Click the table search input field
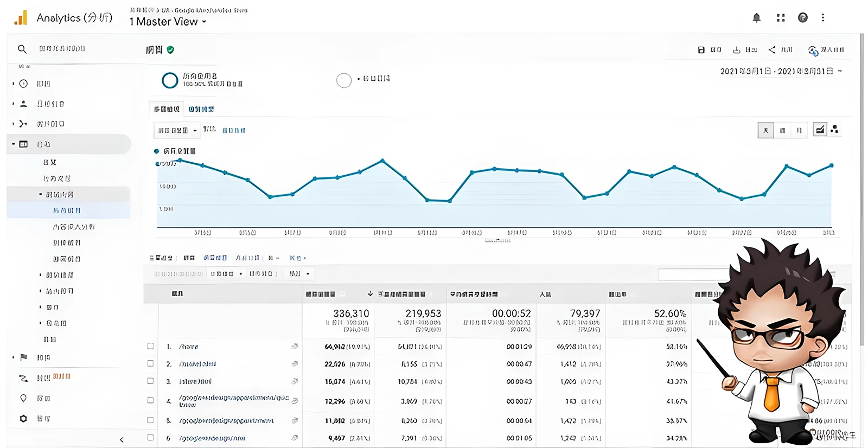The height and width of the screenshot is (448, 868). coord(693,274)
